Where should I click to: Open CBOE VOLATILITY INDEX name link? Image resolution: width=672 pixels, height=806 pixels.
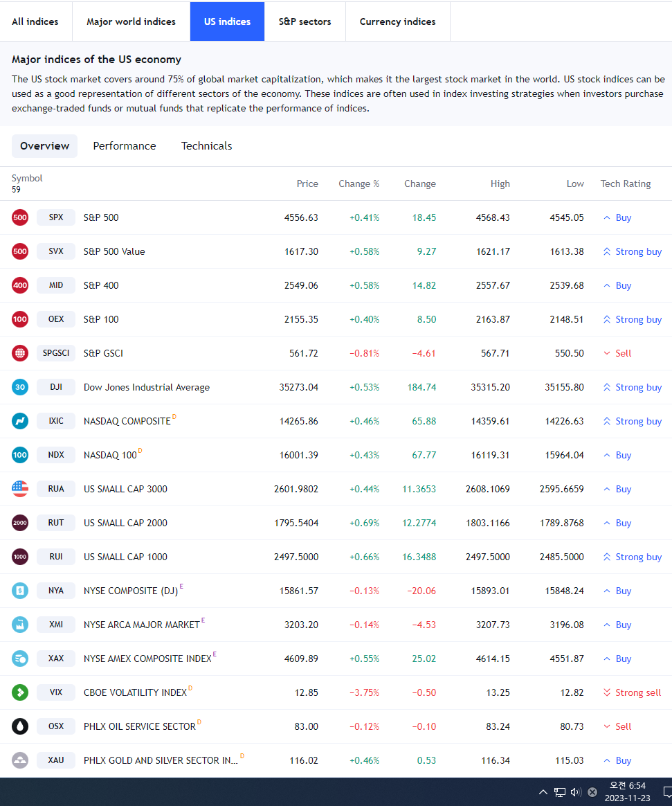click(135, 692)
